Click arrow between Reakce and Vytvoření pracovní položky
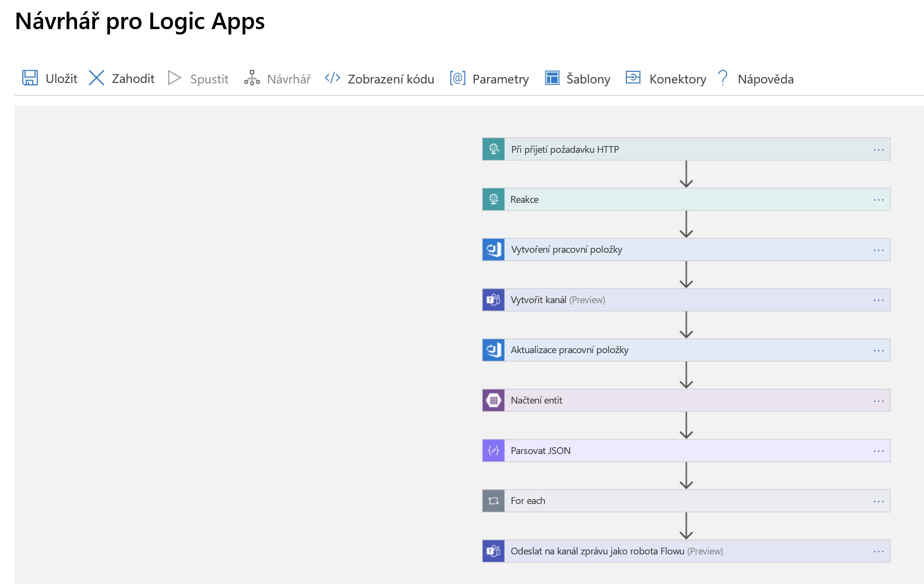This screenshot has width=924, height=584. 686,224
